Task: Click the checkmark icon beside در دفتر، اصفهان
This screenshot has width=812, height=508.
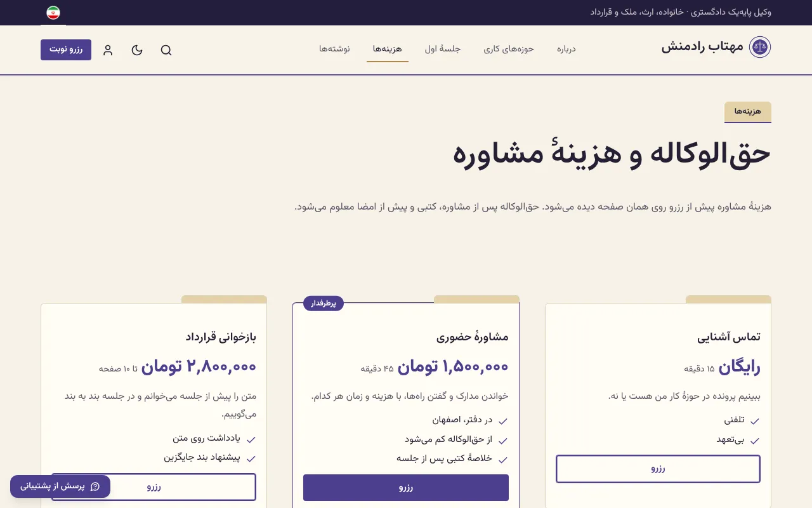Action: click(x=503, y=421)
